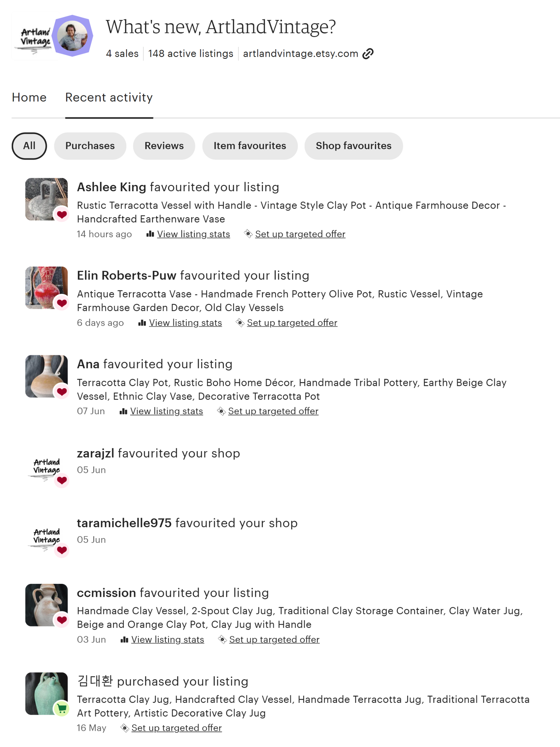This screenshot has width=560, height=747.
Task: Show only Item favourites
Action: 250,146
